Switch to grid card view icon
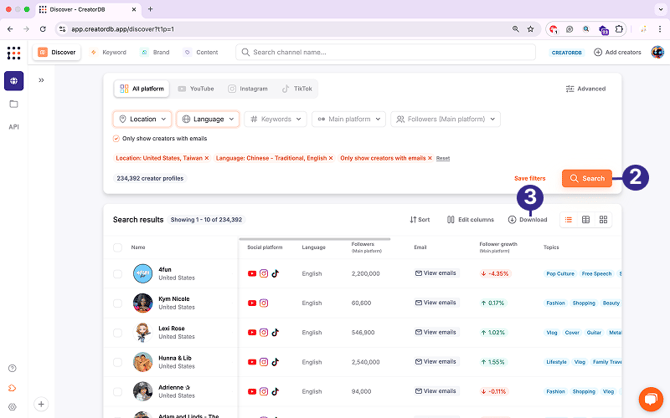 coord(604,219)
